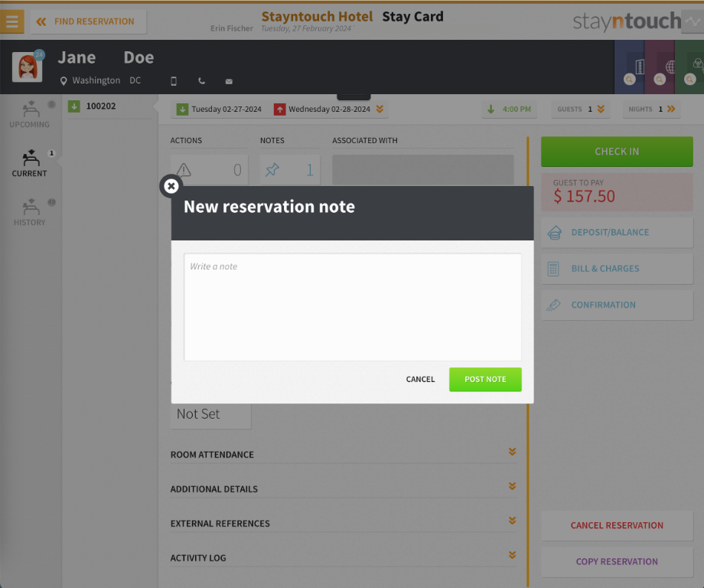
Task: Click the Write a note text area
Action: (353, 307)
